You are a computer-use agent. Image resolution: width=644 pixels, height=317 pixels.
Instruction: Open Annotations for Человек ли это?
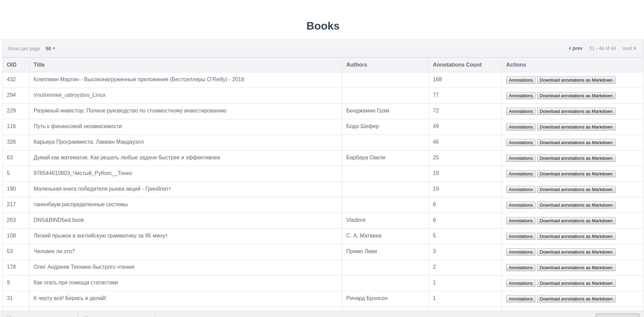tap(520, 252)
